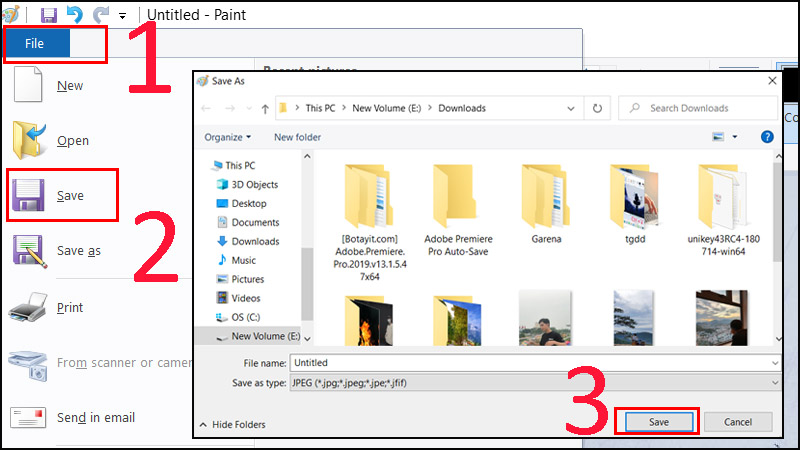Viewport: 800px width, 450px height.
Task: Select Print in the File menu
Action: (x=70, y=308)
